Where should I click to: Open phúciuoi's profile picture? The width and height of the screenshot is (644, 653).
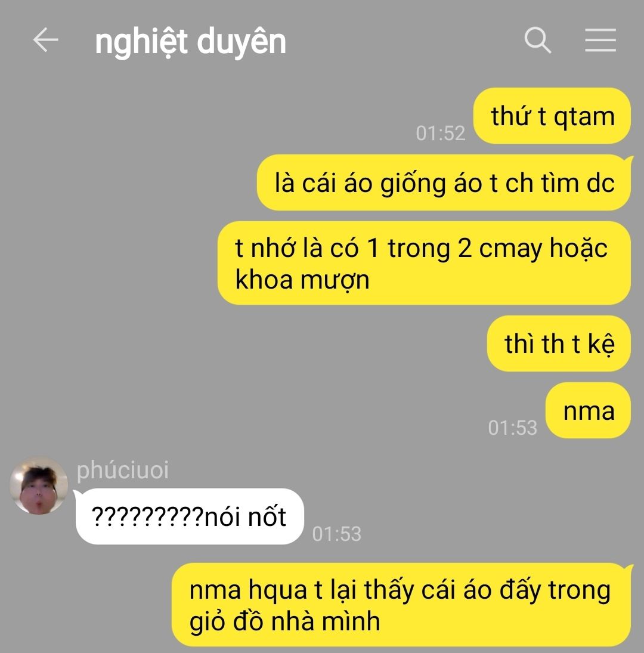point(39,485)
